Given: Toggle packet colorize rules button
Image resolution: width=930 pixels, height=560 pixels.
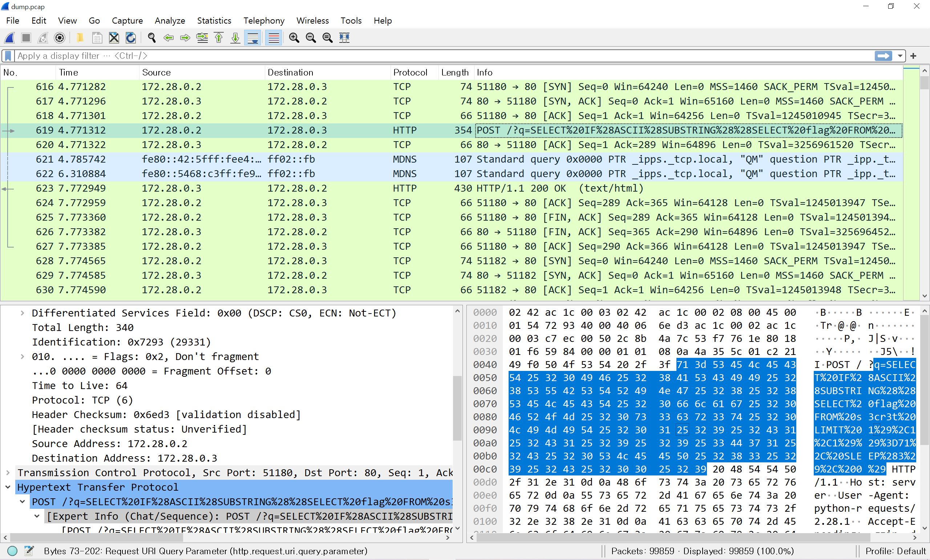Looking at the screenshot, I should pos(274,38).
